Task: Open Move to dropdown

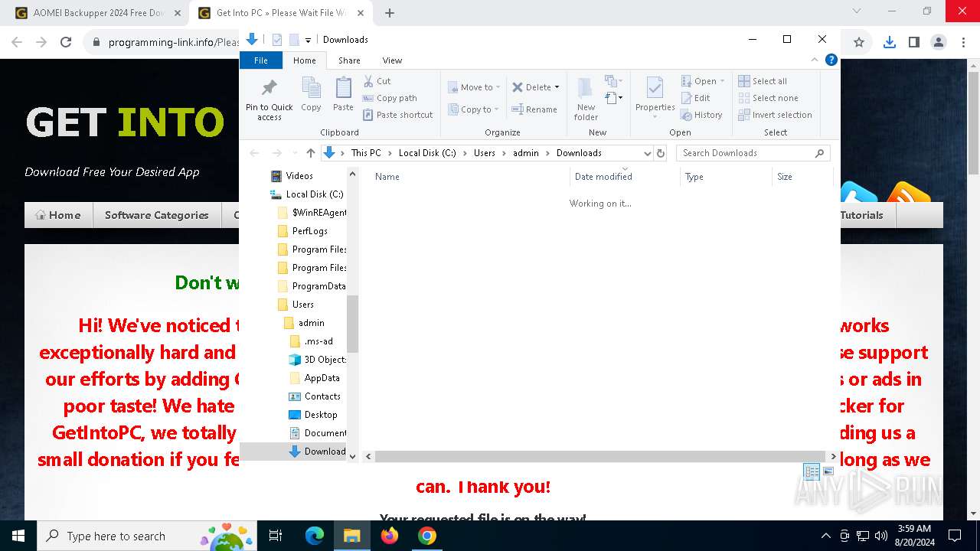Action: pyautogui.click(x=474, y=87)
